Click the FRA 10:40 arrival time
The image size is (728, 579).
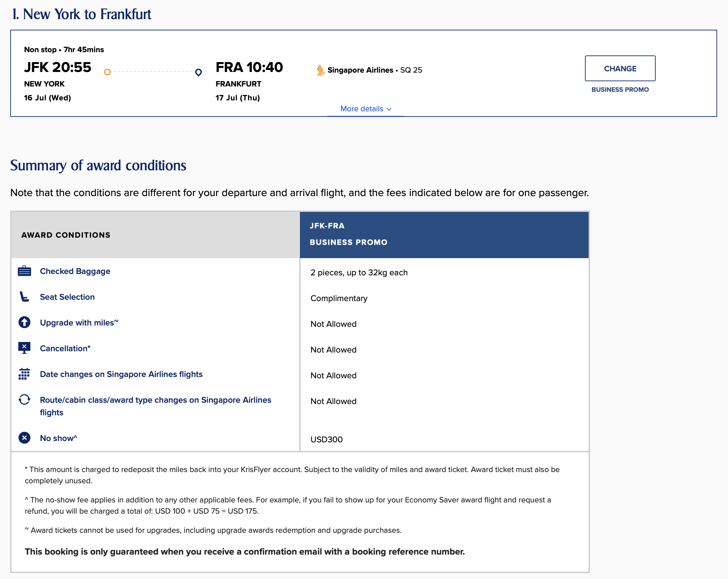coord(249,67)
